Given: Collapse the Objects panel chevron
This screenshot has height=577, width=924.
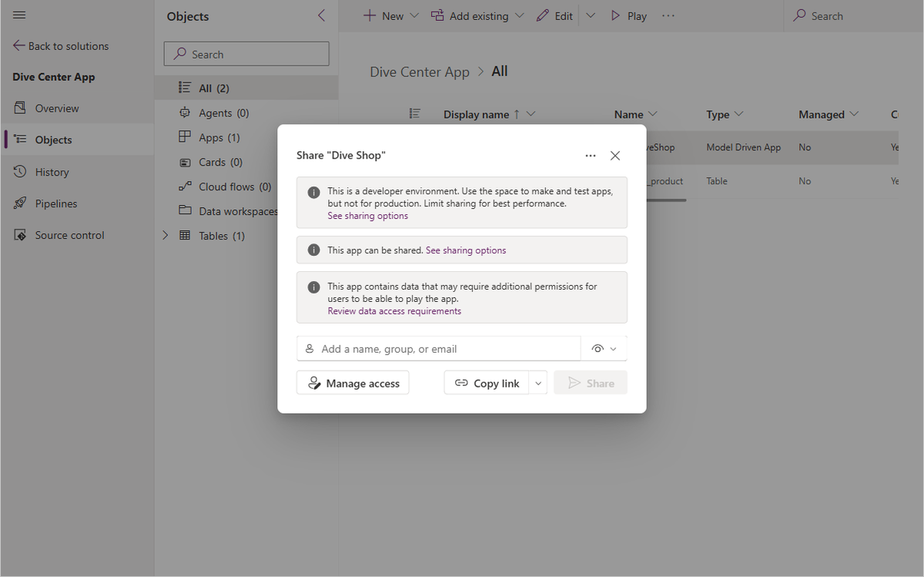Looking at the screenshot, I should (x=321, y=15).
